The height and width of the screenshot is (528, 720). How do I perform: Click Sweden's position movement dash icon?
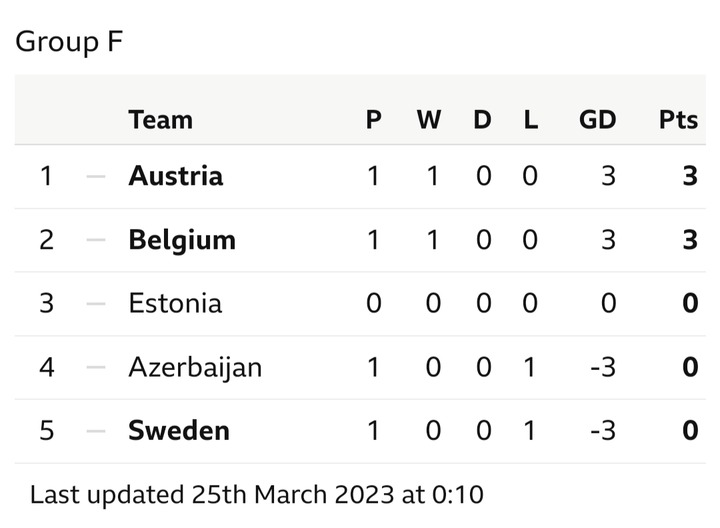tap(96, 431)
